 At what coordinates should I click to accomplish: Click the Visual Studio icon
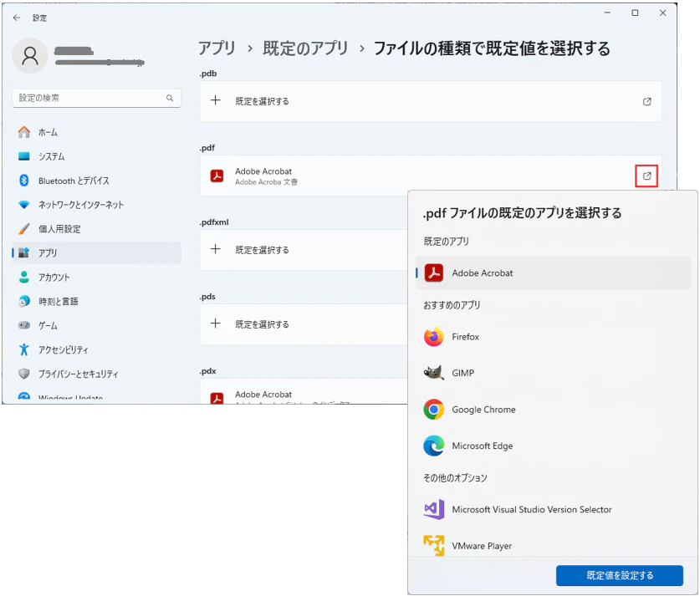(434, 509)
